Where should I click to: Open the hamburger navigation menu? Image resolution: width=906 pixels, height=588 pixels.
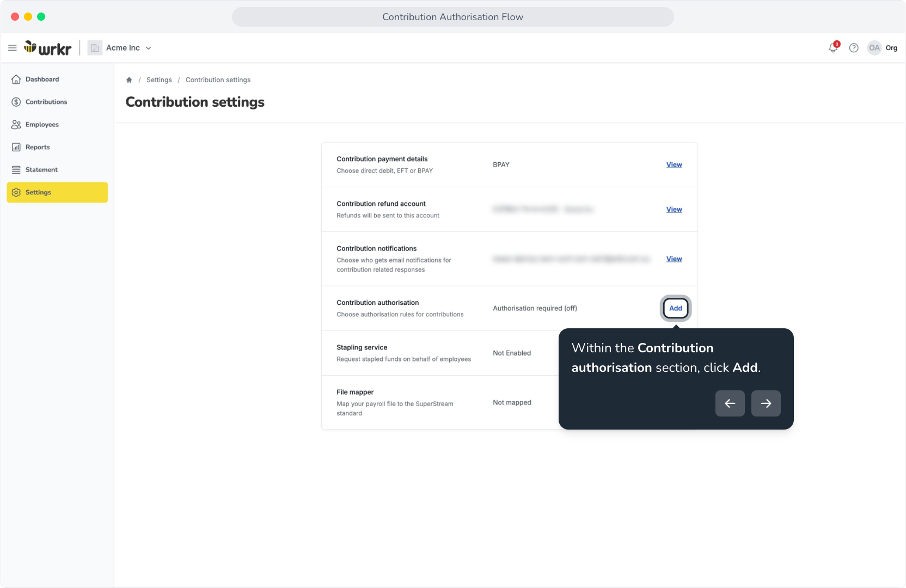point(13,48)
